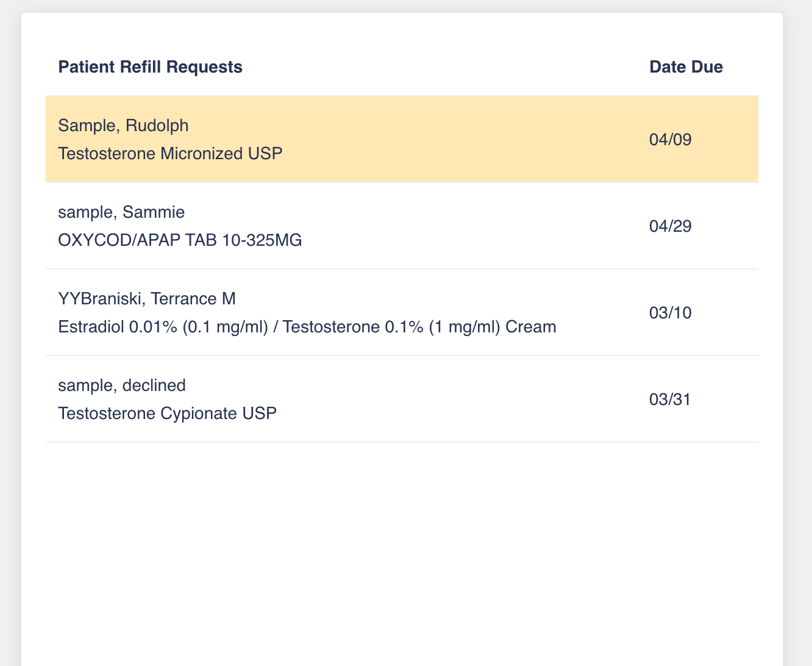Open patient YYBraniski, Terrance M

pos(147,299)
